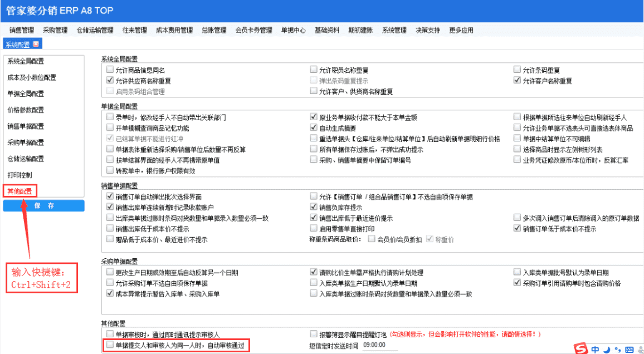This screenshot has height=354, width=644.
Task: Enable the 允许商品信息同名 checkbox
Action: pyautogui.click(x=110, y=70)
